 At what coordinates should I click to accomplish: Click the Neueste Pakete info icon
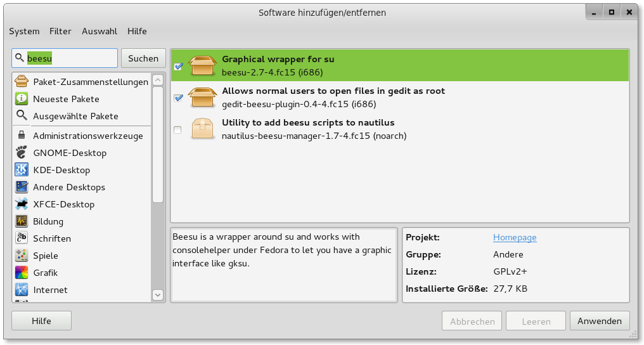(22, 98)
